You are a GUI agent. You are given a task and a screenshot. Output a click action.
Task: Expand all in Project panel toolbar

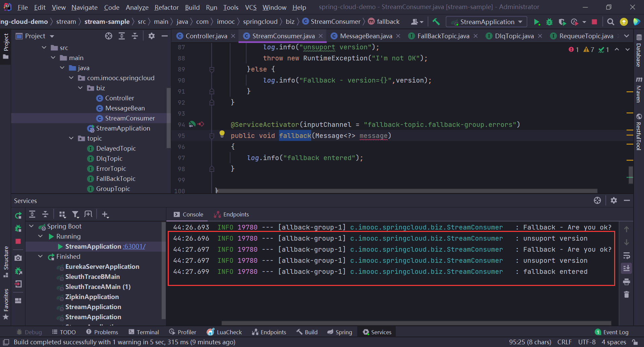click(122, 36)
